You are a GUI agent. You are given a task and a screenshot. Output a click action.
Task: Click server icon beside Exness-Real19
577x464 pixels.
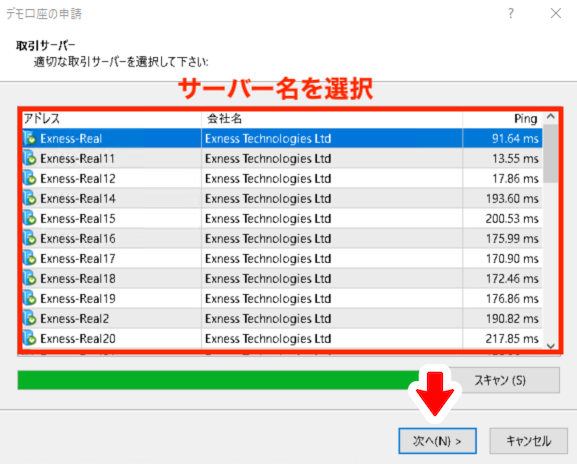[x=29, y=298]
